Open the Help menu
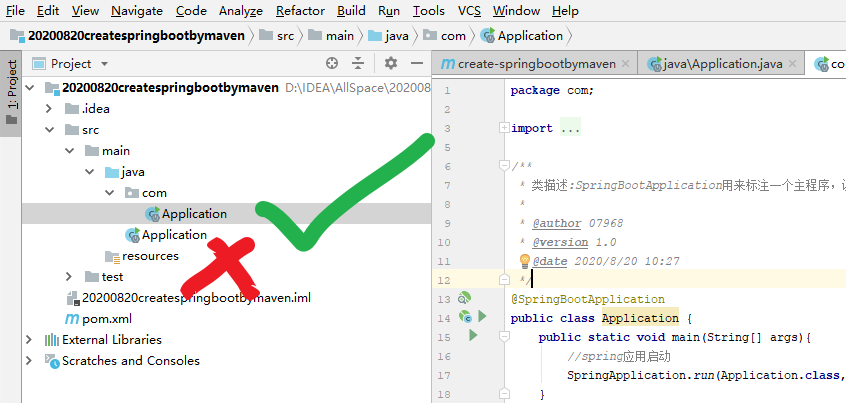This screenshot has height=403, width=846. point(565,11)
